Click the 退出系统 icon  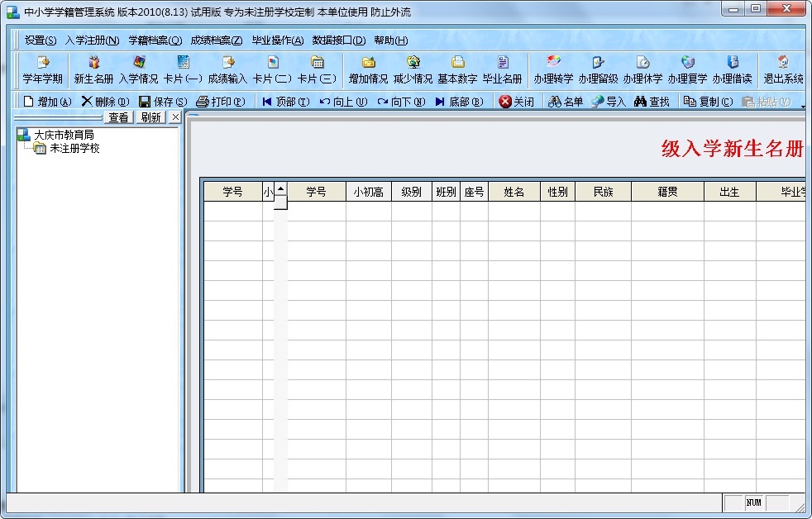782,70
